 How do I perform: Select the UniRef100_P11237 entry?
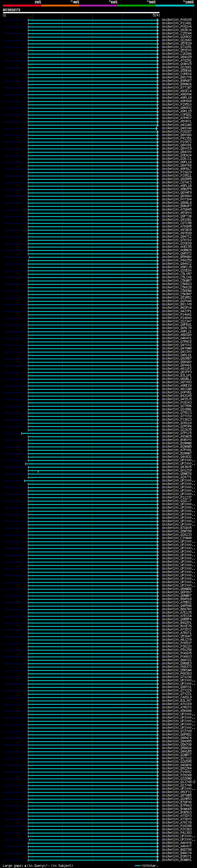click(177, 497)
